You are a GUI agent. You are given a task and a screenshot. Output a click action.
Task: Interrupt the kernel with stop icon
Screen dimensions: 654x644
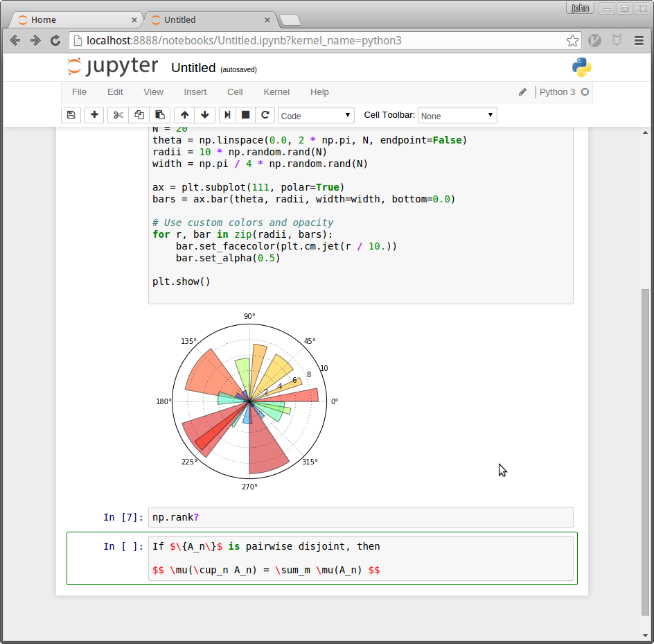tap(245, 115)
